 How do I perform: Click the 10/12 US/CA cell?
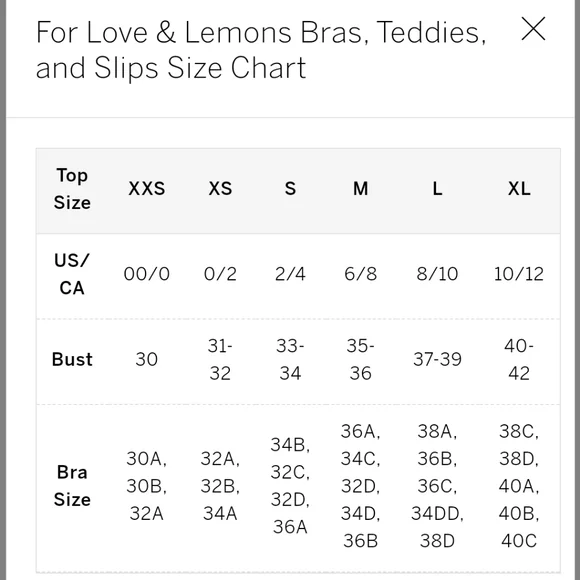pyautogui.click(x=519, y=274)
